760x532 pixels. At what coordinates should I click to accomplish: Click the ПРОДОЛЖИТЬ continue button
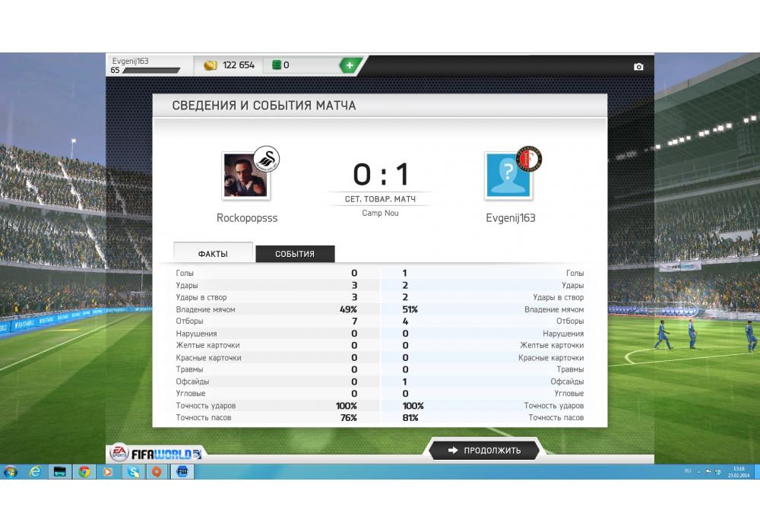tap(484, 450)
